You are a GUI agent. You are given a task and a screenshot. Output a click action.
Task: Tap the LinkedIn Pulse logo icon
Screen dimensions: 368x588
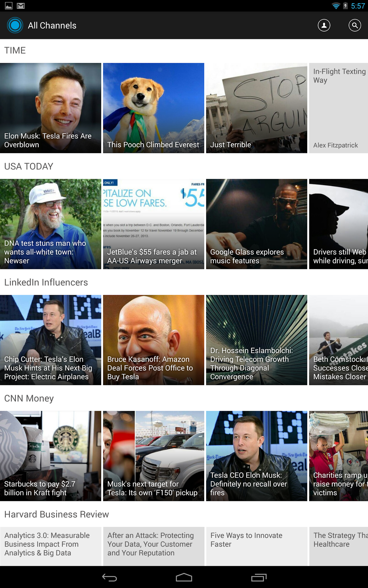coord(15,25)
